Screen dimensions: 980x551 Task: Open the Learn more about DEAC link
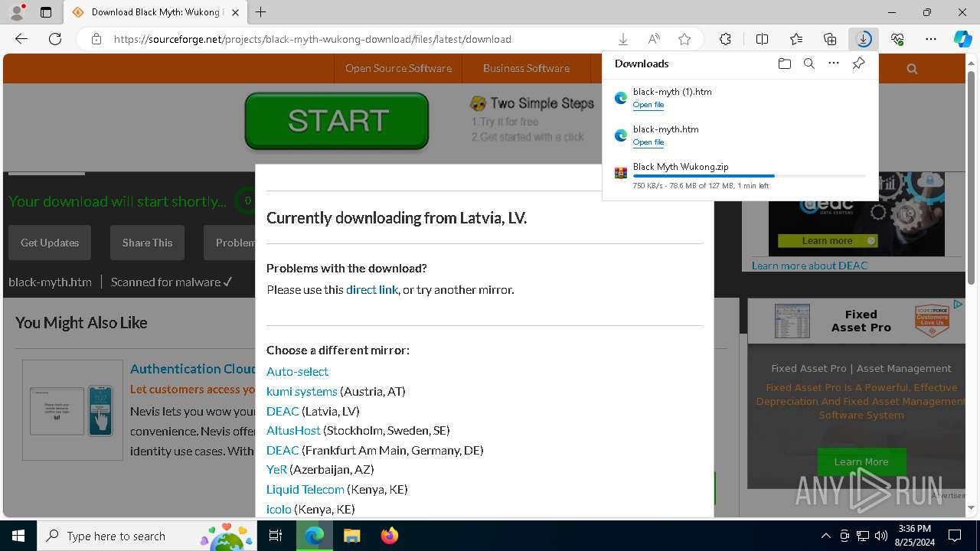(x=809, y=266)
